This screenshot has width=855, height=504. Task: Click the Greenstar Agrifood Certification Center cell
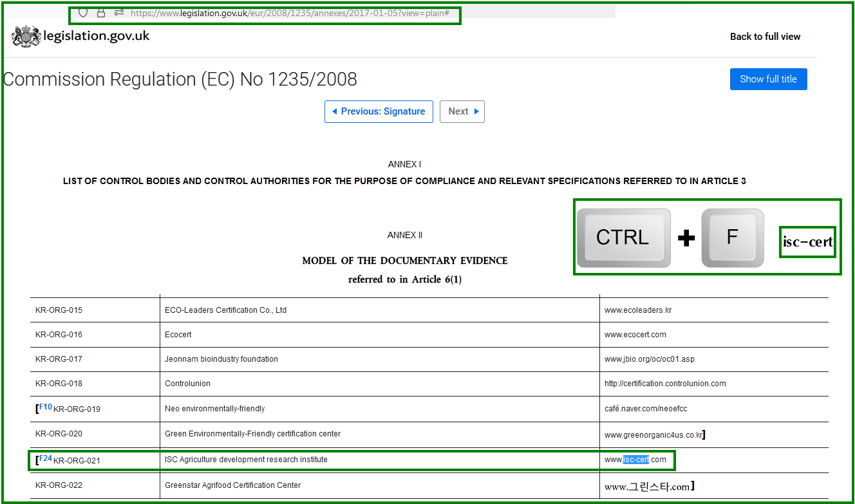[x=232, y=485]
